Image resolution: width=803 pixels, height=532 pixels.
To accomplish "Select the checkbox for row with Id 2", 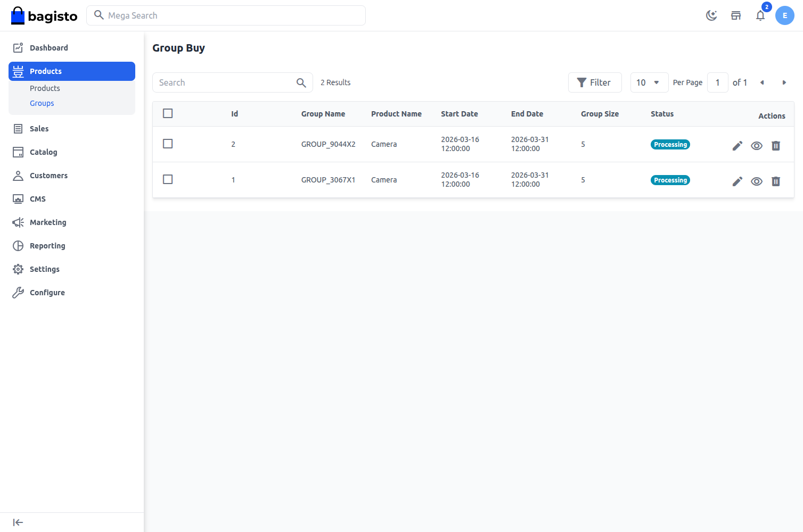I will 168,144.
